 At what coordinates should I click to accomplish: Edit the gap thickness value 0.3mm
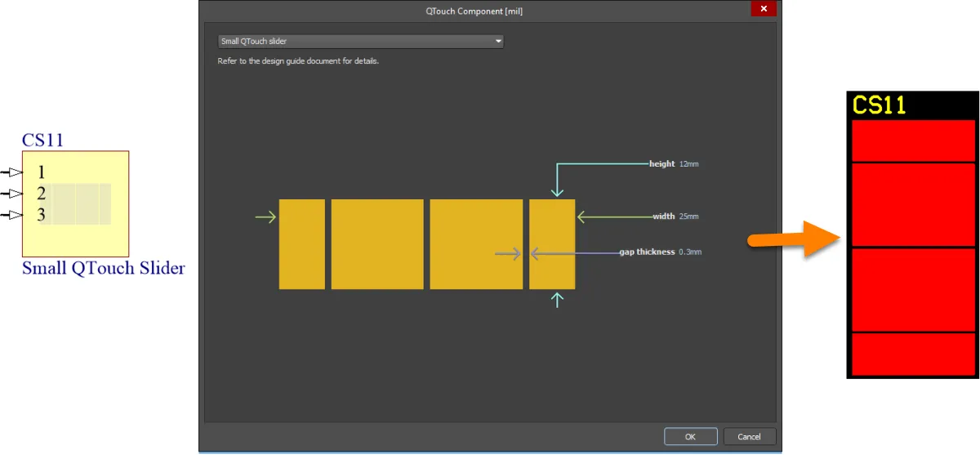click(x=689, y=252)
